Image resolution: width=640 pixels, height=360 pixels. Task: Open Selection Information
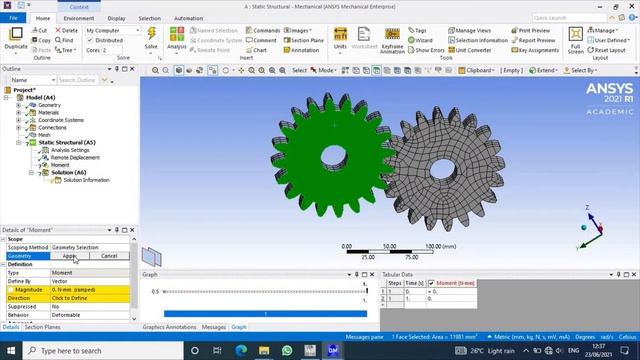tap(478, 40)
